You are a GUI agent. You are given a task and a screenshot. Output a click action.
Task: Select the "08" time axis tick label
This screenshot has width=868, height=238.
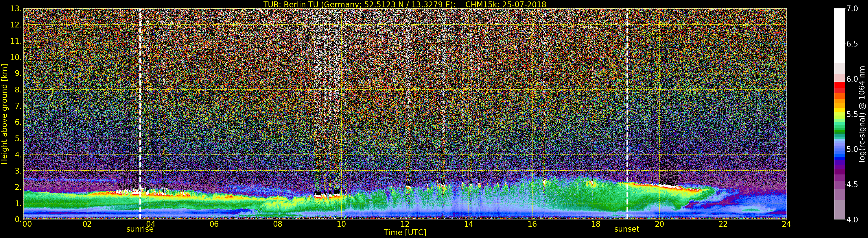tap(278, 224)
